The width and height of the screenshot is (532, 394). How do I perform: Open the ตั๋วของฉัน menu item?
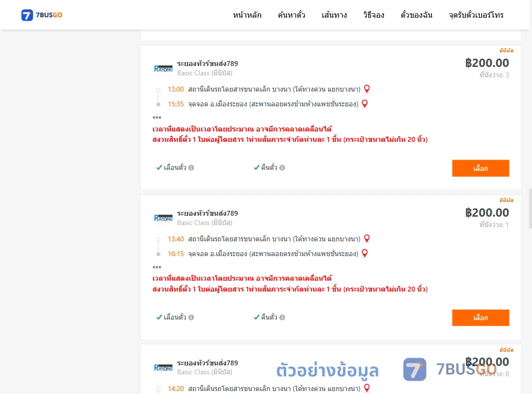tap(416, 15)
